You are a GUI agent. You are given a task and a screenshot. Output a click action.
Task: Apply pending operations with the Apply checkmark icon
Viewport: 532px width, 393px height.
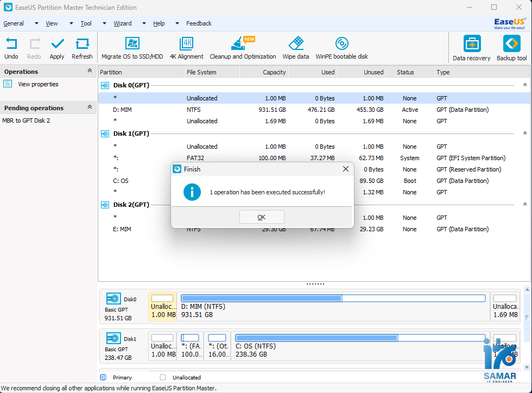(56, 48)
